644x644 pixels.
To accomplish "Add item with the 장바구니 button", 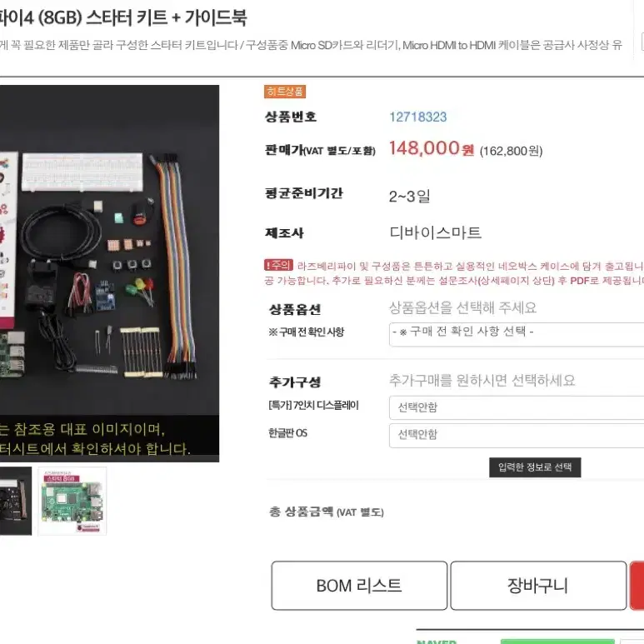I will click(538, 586).
